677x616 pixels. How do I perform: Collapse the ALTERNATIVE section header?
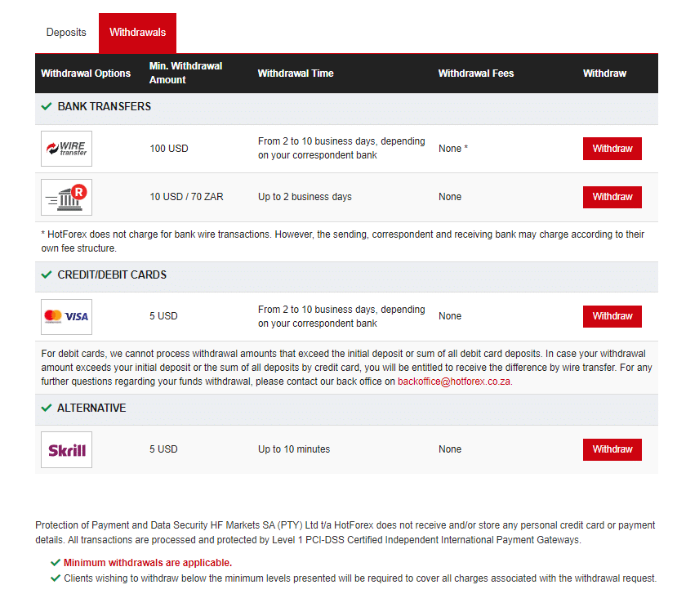[x=346, y=408]
